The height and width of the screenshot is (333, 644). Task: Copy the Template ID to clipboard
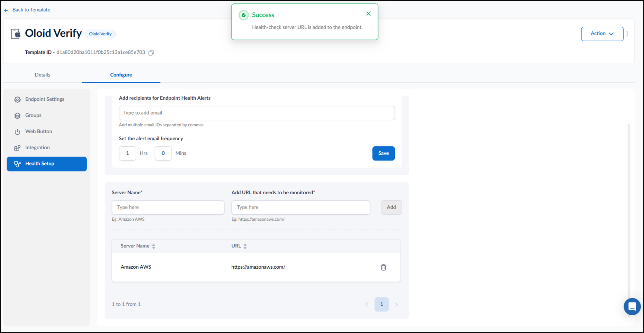coord(151,53)
